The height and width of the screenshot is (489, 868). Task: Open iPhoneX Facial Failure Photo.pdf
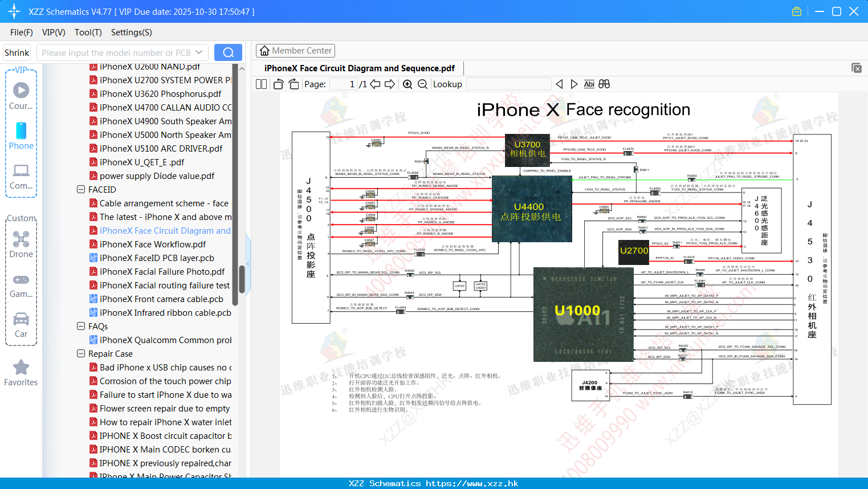coord(157,272)
